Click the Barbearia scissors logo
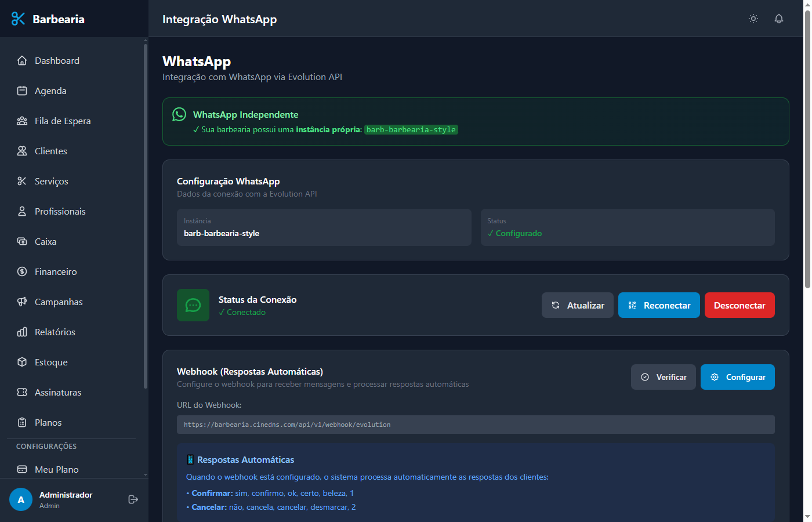The image size is (812, 522). tap(19, 19)
